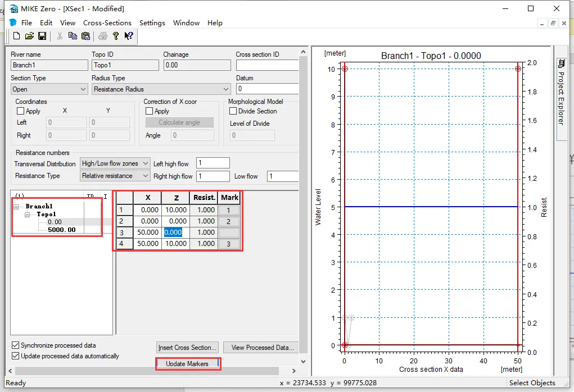574x392 pixels.
Task: Click the Update Markers button
Action: pyautogui.click(x=187, y=364)
